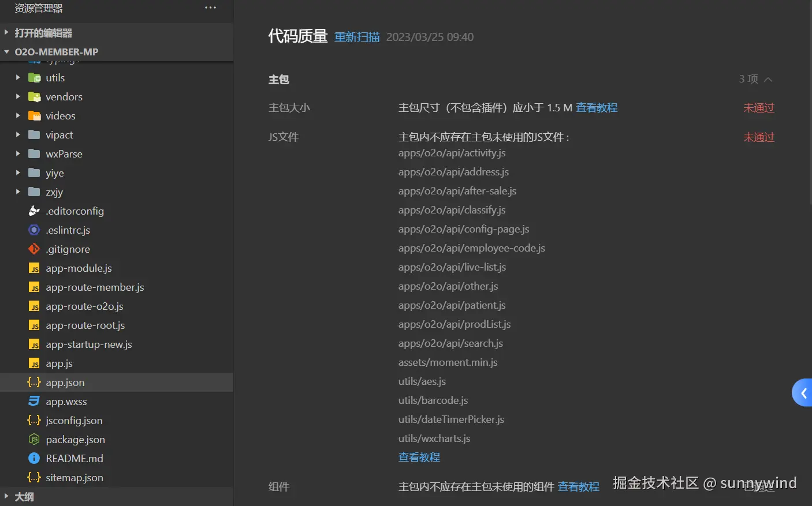Click the Node.js icon next to package.json
Screen dimensions: 812x506
34,439
